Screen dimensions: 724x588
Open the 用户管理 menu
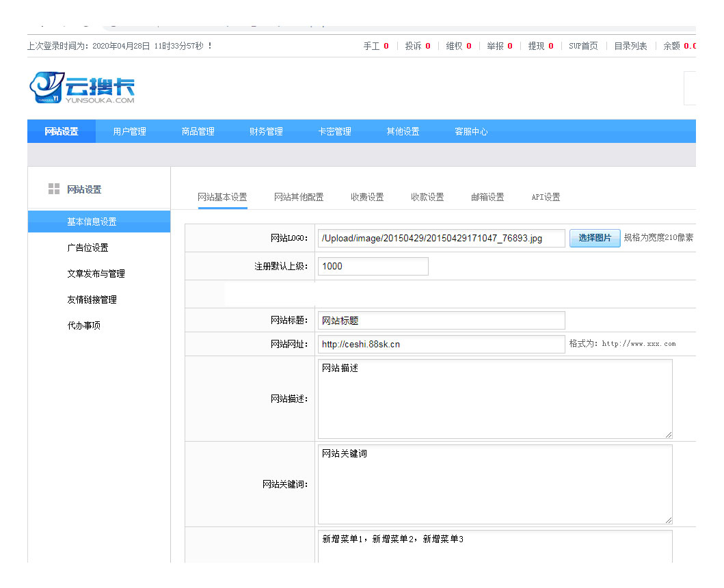tap(129, 131)
